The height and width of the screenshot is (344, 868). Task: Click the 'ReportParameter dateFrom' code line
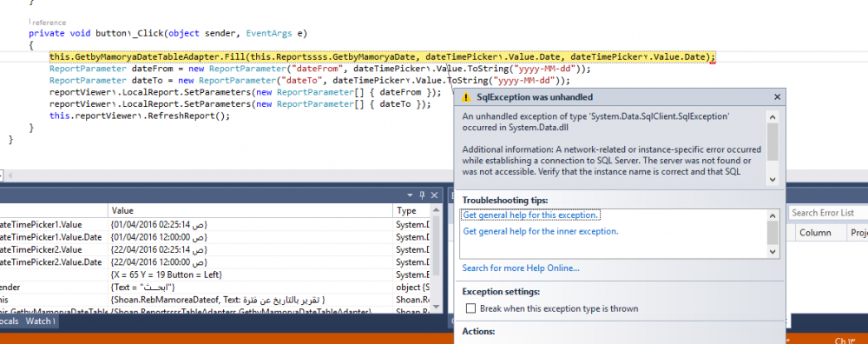coord(320,69)
